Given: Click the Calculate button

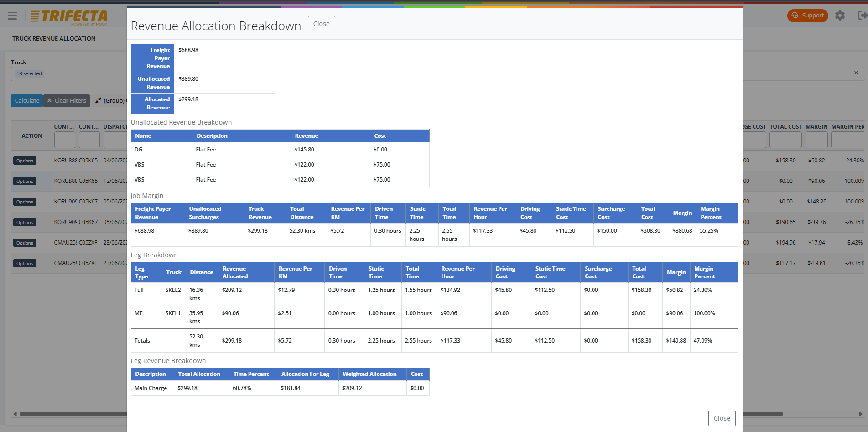Looking at the screenshot, I should click(27, 101).
